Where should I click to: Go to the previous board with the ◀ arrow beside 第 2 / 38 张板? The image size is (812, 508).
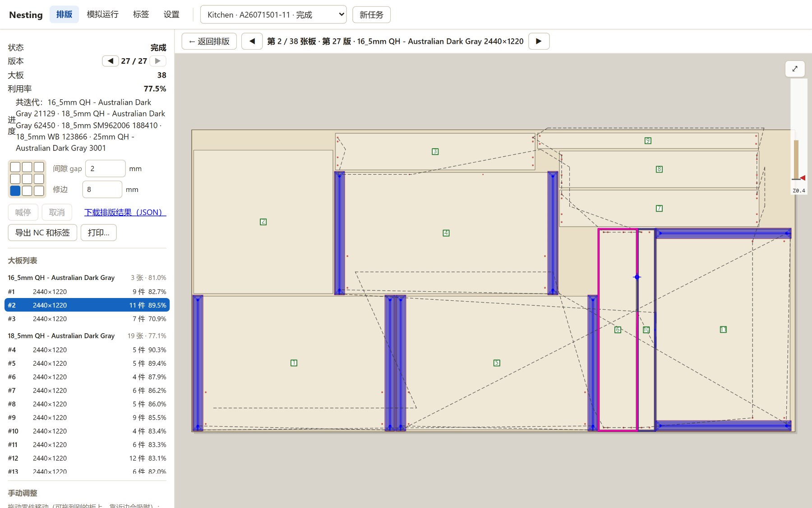(x=252, y=41)
